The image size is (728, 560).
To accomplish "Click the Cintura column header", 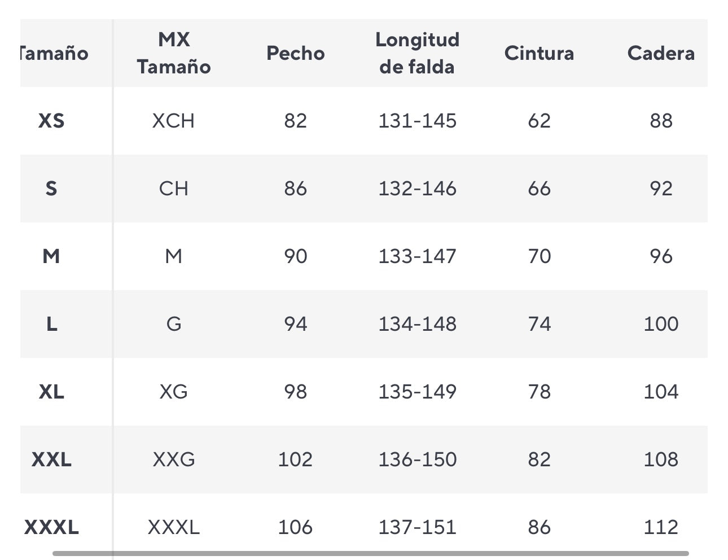I will (x=539, y=54).
